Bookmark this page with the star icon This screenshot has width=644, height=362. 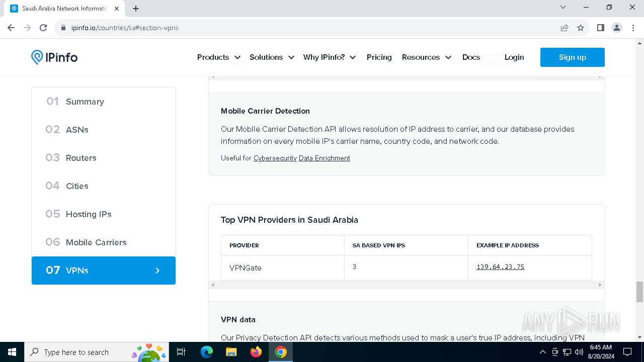tap(581, 28)
